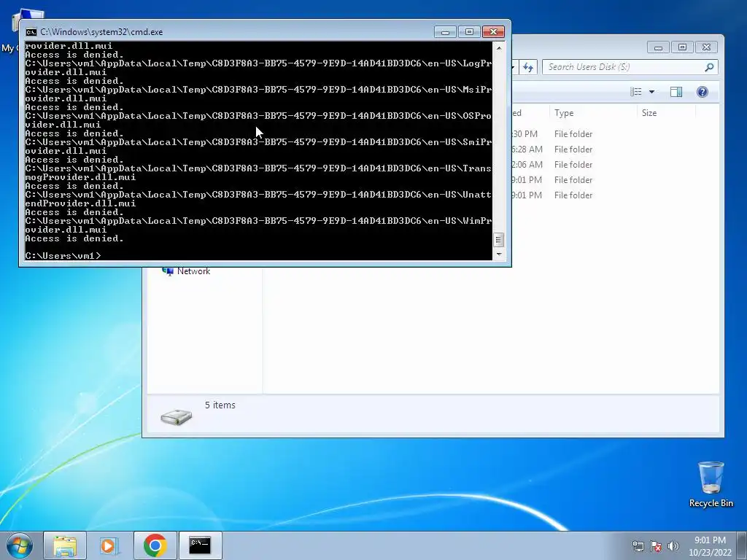Minimize the cmd.exe window
The image size is (747, 560).
(446, 32)
